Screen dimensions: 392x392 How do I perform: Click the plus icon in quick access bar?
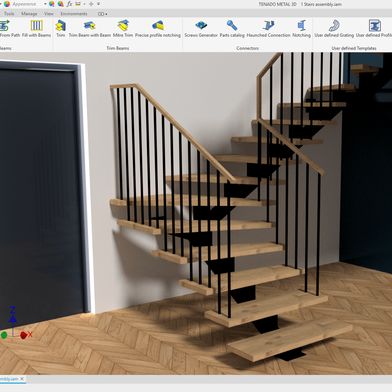91,4
